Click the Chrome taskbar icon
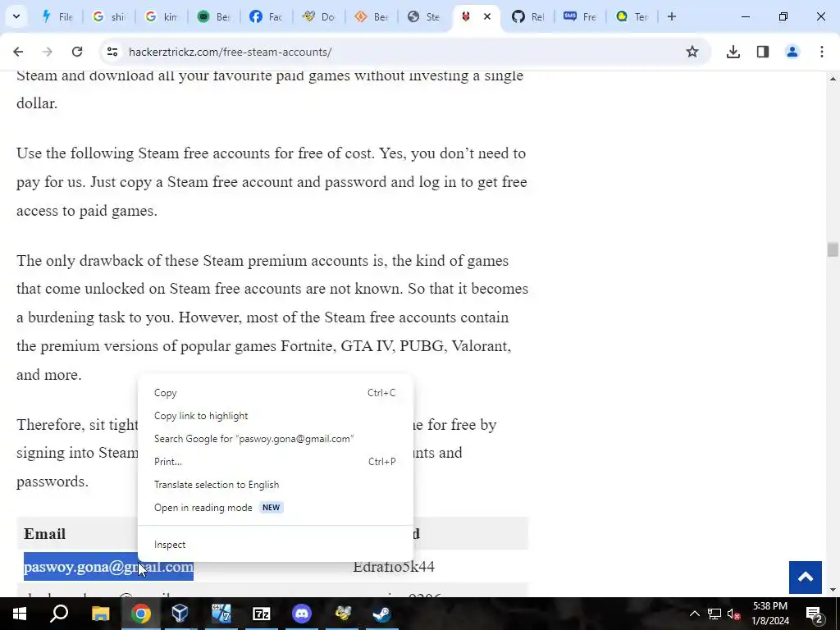This screenshot has width=840, height=630. [141, 614]
